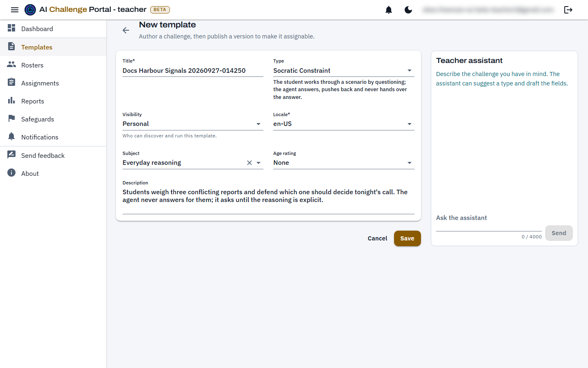The image size is (588, 368).
Task: Expand the Subject dropdown arrow
Action: pyautogui.click(x=258, y=163)
